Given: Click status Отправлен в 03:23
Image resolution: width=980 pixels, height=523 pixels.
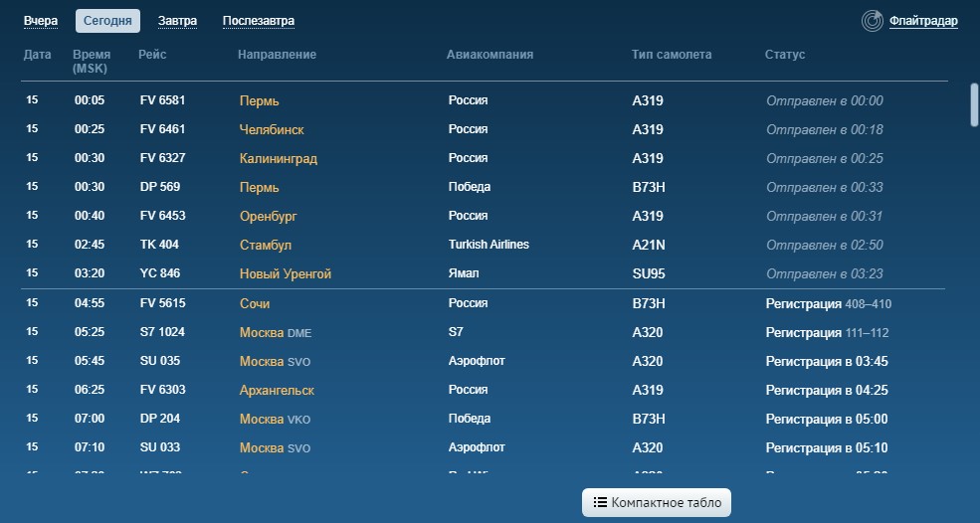Looking at the screenshot, I should coord(825,273).
